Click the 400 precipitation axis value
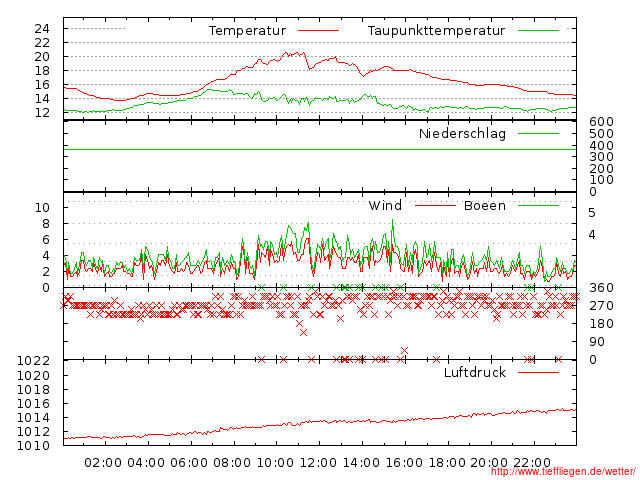The width and height of the screenshot is (640, 480). click(x=601, y=145)
